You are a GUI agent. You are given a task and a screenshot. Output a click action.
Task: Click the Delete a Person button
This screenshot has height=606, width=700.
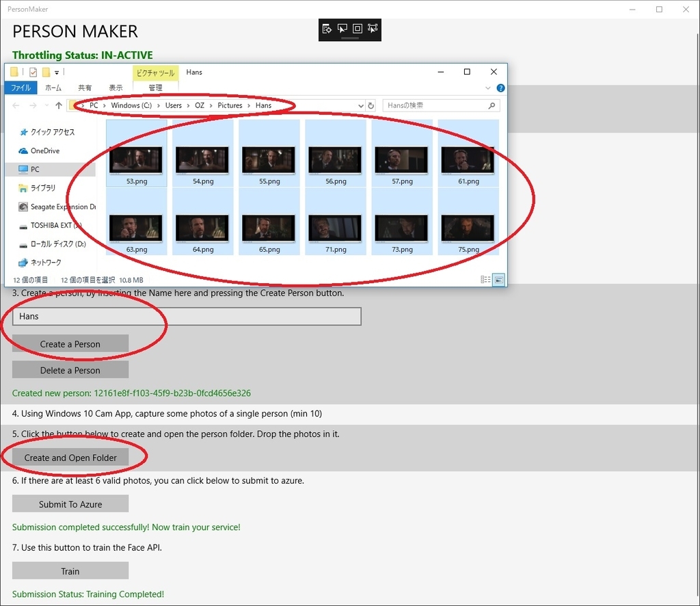pyautogui.click(x=70, y=370)
